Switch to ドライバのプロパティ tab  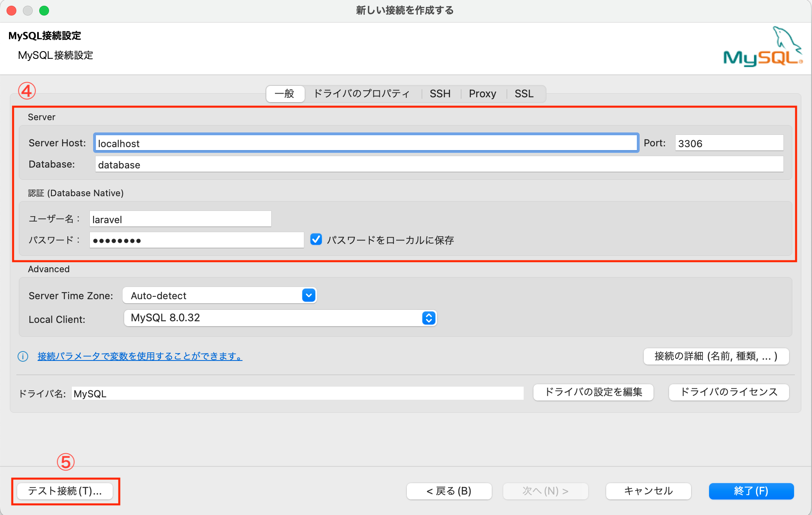pos(361,94)
